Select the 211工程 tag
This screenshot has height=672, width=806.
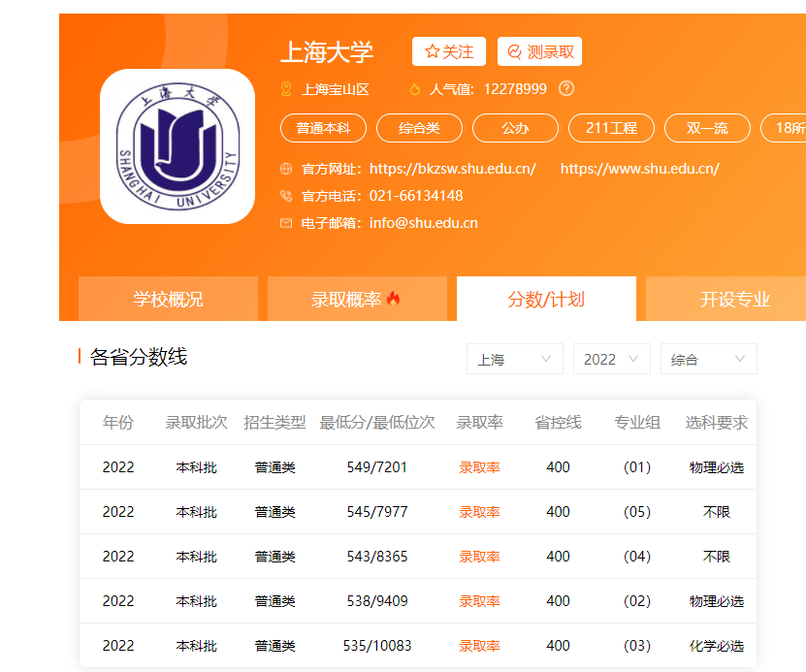(611, 128)
